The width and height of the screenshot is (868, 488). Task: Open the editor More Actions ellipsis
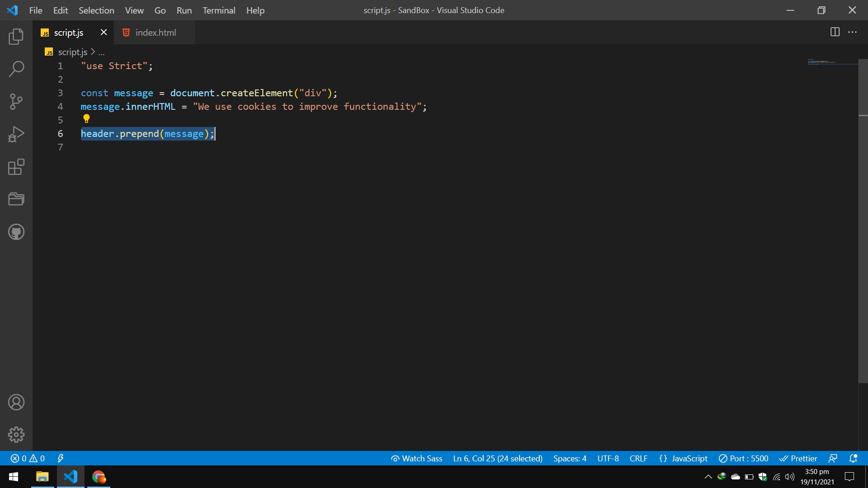point(852,32)
